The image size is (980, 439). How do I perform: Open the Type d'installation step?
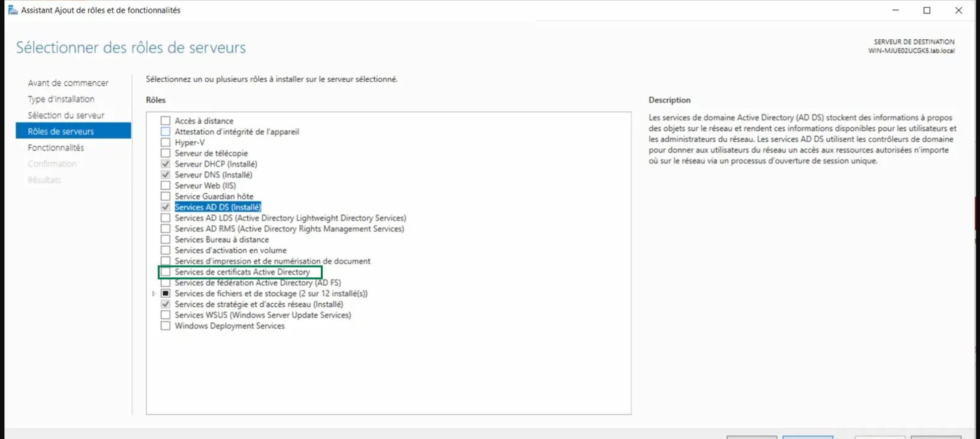(x=61, y=99)
